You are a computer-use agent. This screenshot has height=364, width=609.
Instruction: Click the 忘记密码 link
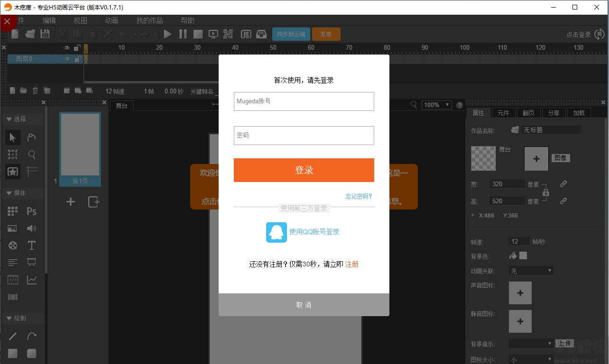pyautogui.click(x=359, y=196)
